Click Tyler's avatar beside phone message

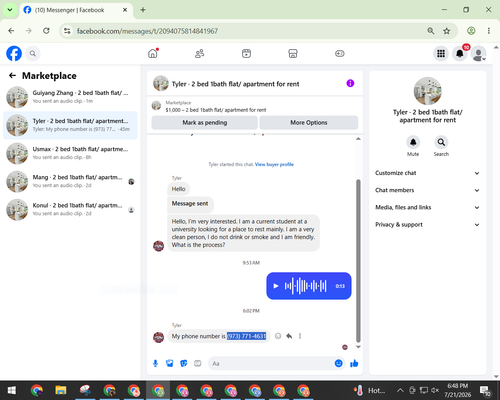tap(158, 337)
